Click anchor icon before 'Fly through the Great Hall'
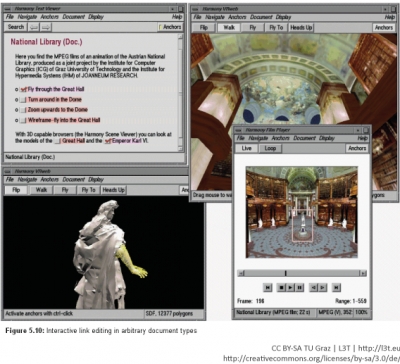400x364 pixels. click(23, 89)
